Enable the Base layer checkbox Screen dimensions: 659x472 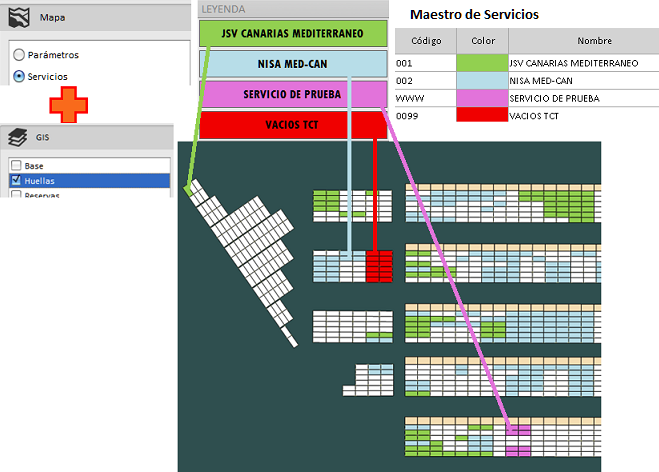pyautogui.click(x=16, y=165)
